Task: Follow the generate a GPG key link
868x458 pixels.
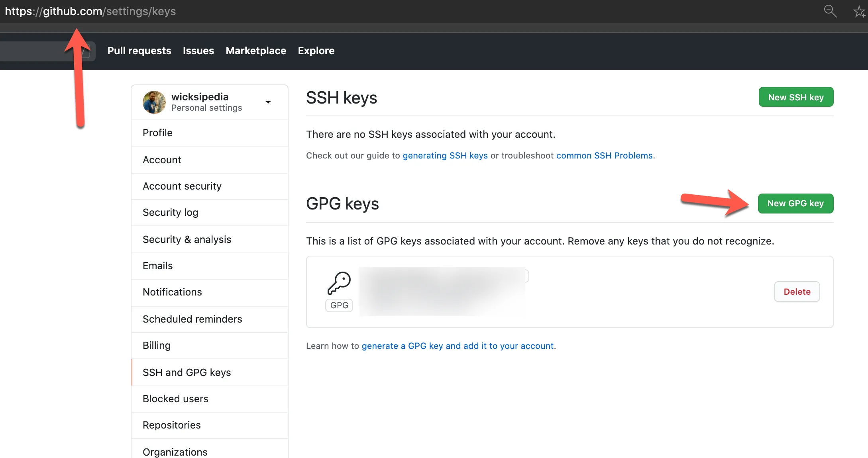Action: point(458,346)
